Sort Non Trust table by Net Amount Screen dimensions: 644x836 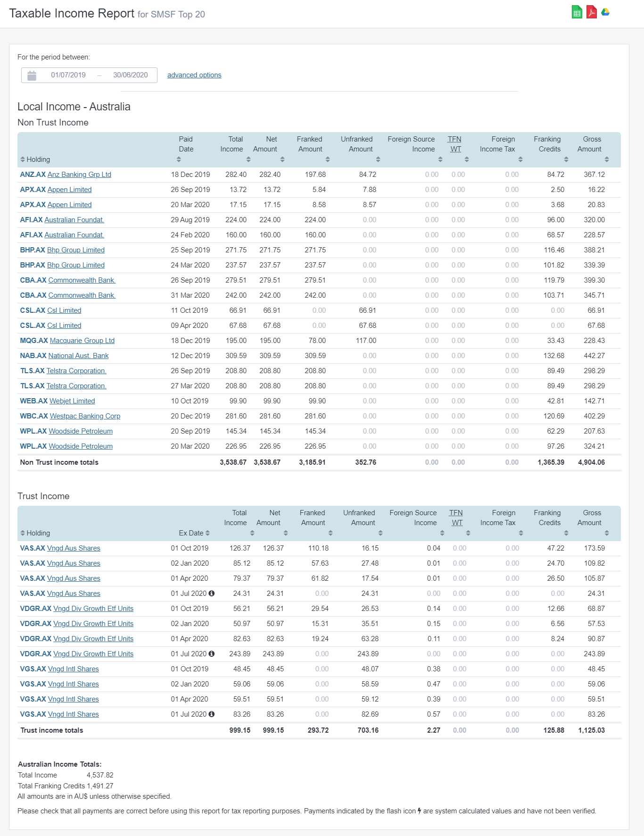click(282, 159)
